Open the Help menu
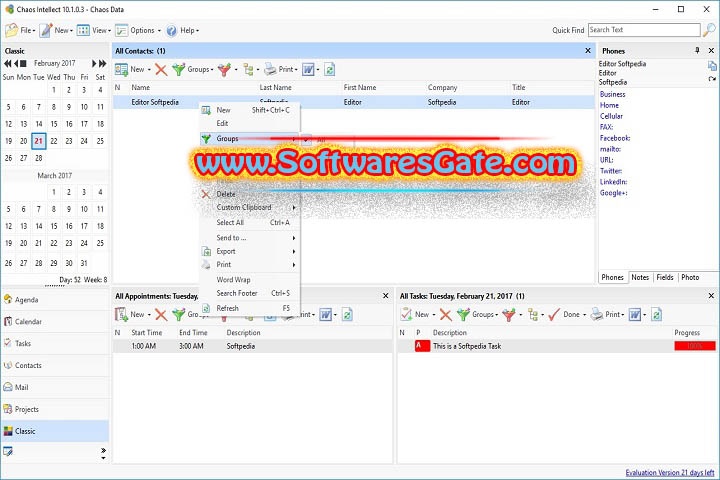 [x=183, y=30]
